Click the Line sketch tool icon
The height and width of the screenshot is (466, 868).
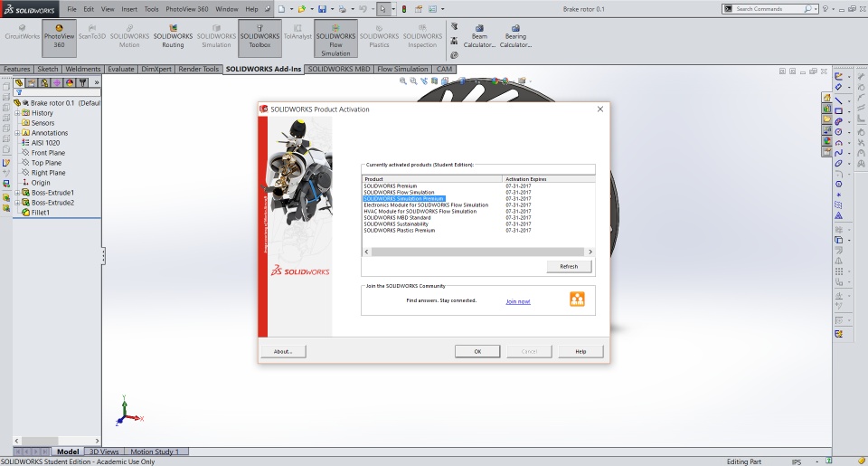(839, 100)
